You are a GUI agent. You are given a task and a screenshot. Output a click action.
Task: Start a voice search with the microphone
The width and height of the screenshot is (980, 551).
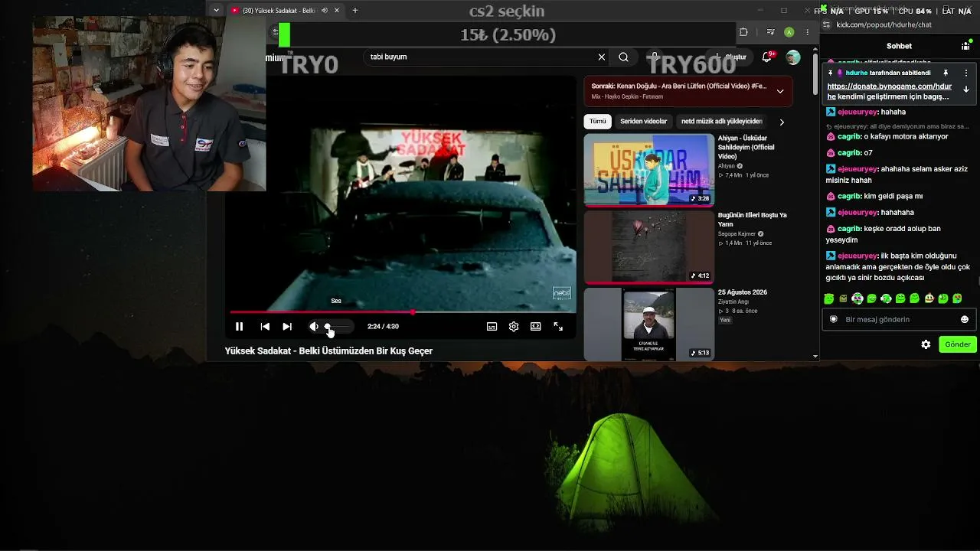655,57
